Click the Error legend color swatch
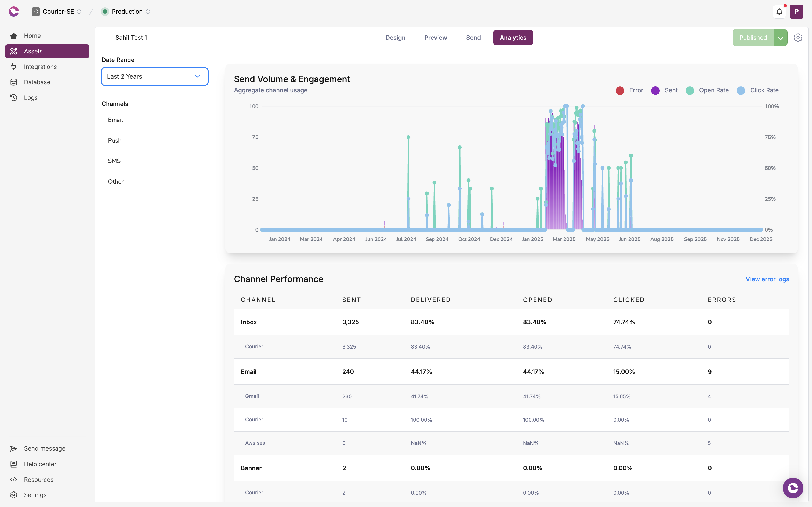812x507 pixels. click(620, 90)
